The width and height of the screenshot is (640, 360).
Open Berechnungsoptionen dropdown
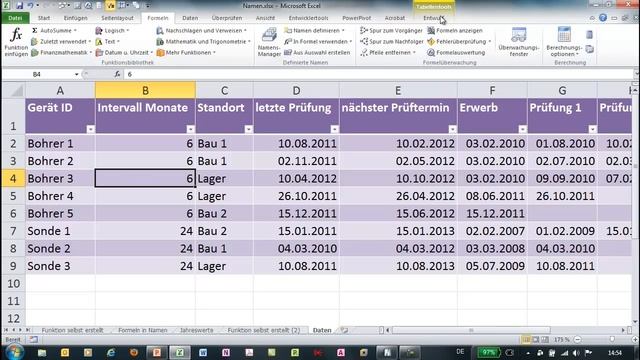pyautogui.click(x=564, y=42)
